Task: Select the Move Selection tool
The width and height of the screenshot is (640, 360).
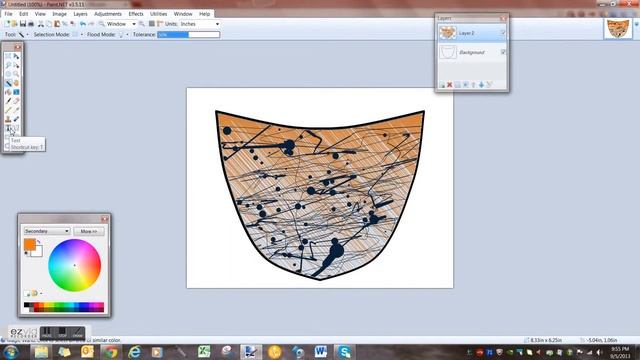Action: [x=16, y=65]
